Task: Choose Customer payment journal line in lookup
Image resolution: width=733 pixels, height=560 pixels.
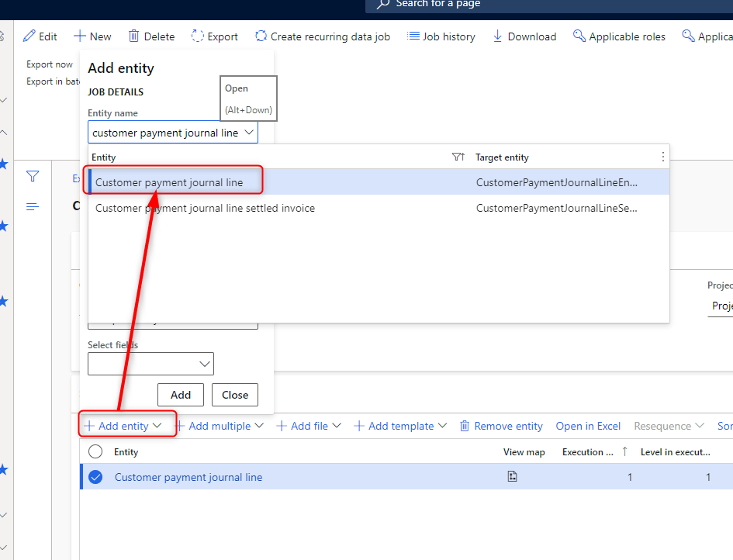Action: click(x=169, y=182)
